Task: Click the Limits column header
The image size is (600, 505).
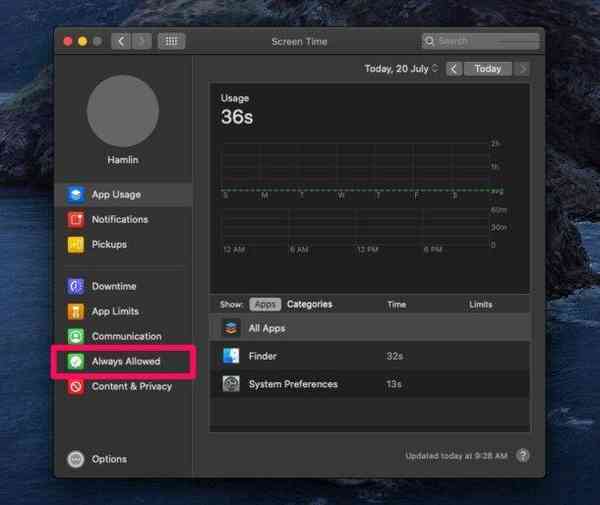Action: [x=481, y=305]
